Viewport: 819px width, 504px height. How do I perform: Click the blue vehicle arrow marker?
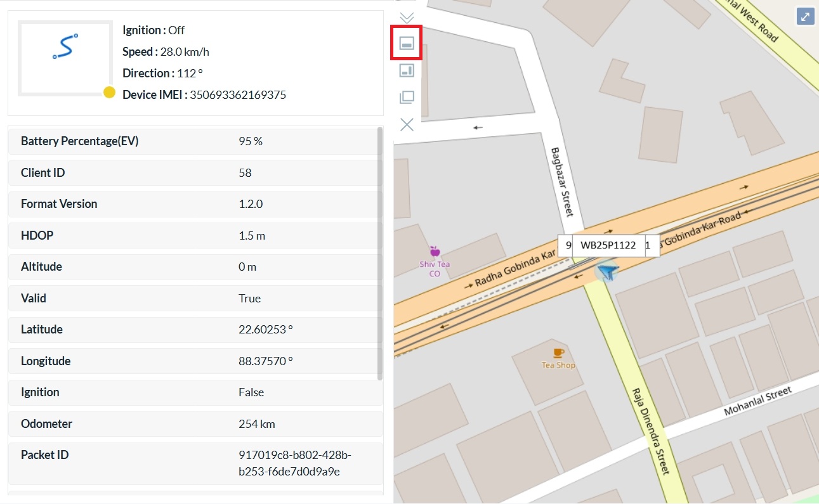coord(608,273)
